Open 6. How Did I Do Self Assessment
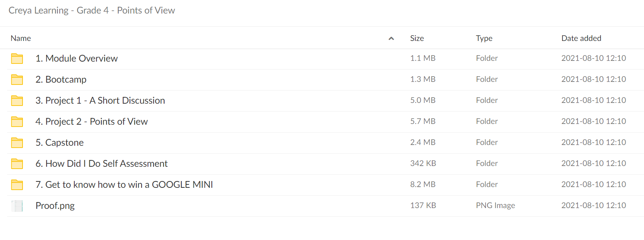This screenshot has width=644, height=240. point(101,164)
